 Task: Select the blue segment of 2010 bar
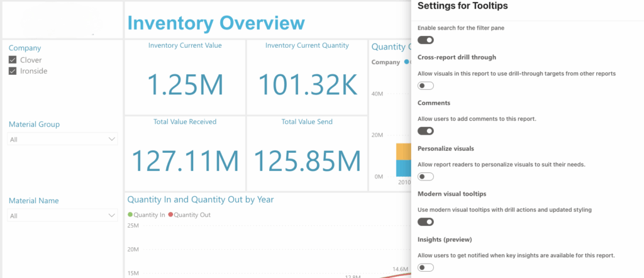coord(403,168)
